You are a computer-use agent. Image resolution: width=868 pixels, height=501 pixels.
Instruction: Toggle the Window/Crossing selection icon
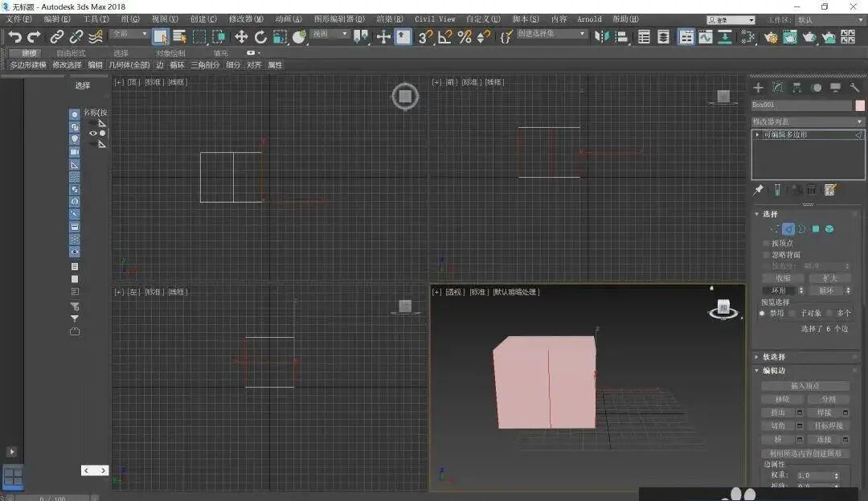pos(219,36)
